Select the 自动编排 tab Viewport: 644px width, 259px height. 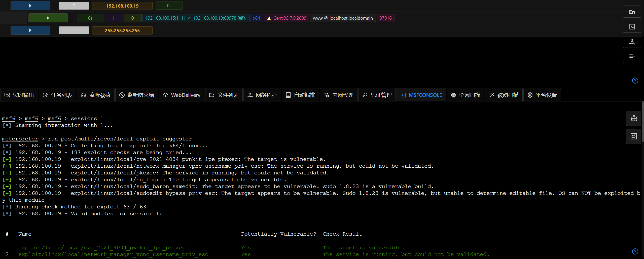[x=300, y=95]
